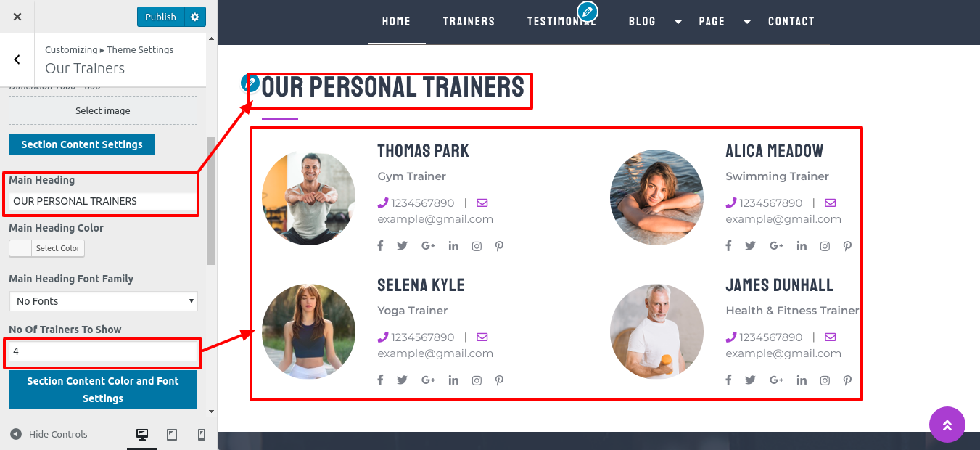This screenshot has width=980, height=450.
Task: Click the Publish settings gear icon
Action: click(194, 17)
